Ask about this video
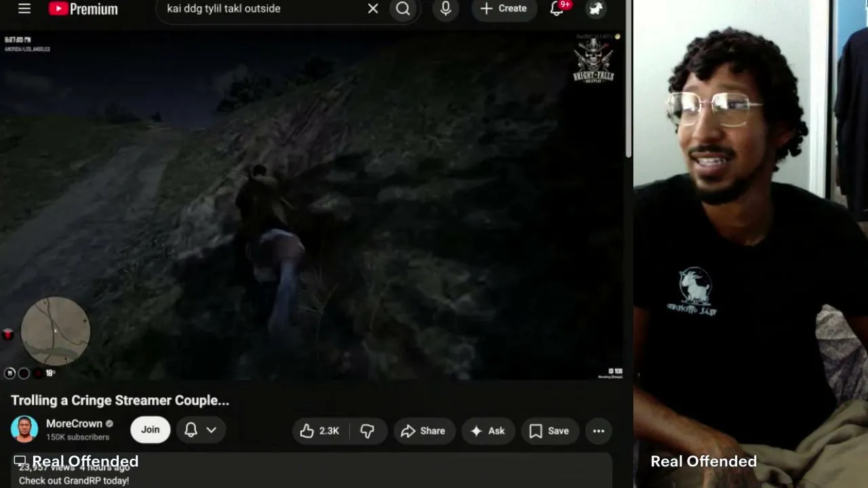 [488, 431]
